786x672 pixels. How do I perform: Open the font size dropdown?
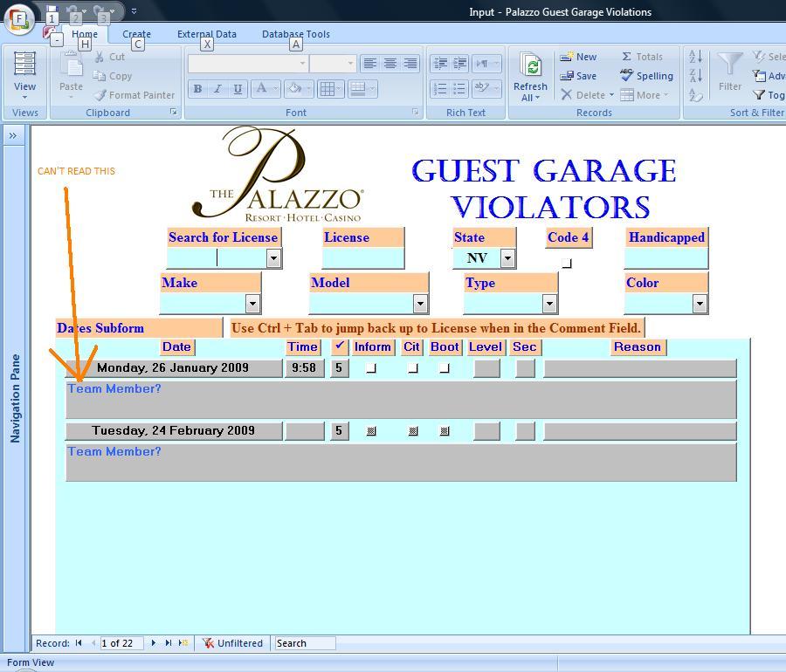pos(350,64)
